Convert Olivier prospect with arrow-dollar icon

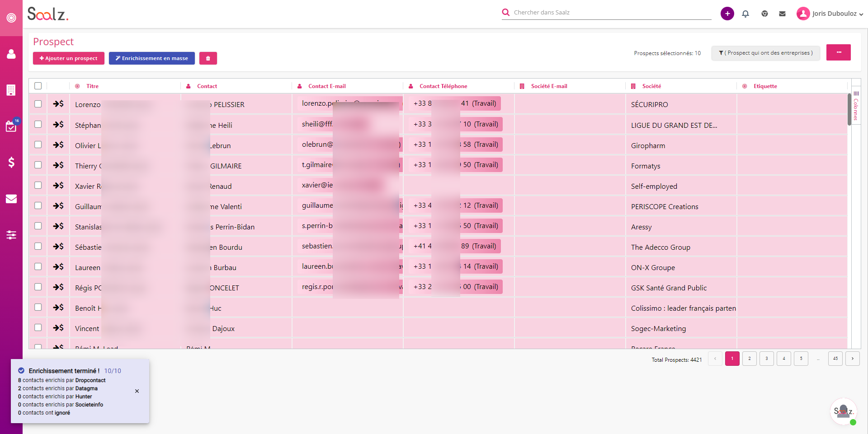pos(58,145)
